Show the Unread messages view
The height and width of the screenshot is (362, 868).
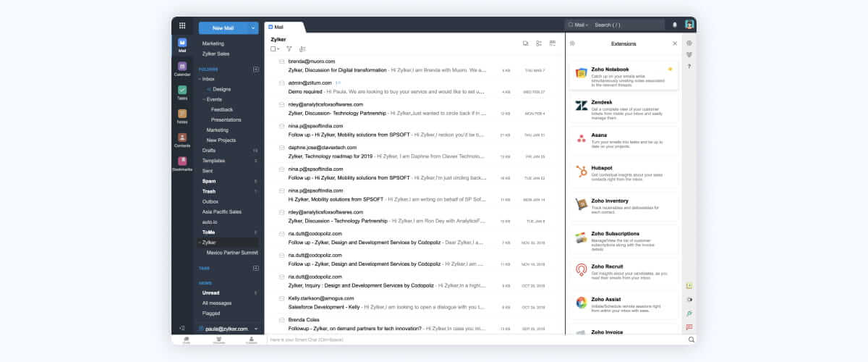[210, 292]
